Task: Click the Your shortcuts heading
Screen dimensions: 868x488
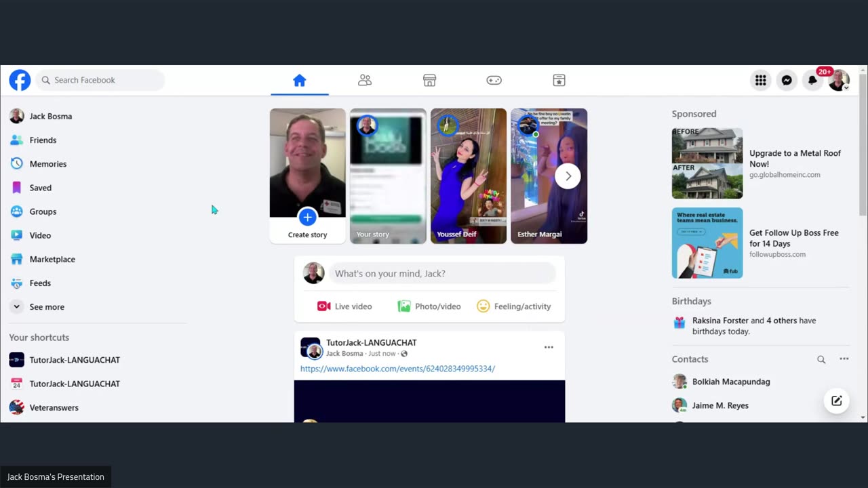Action: coord(39,338)
